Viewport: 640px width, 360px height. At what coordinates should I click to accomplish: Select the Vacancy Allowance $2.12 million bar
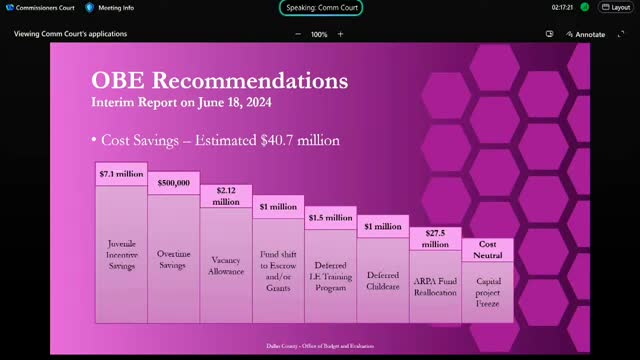tap(226, 253)
